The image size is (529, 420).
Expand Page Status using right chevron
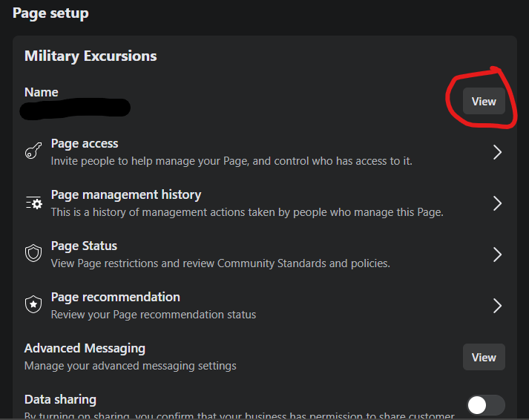[x=497, y=255]
